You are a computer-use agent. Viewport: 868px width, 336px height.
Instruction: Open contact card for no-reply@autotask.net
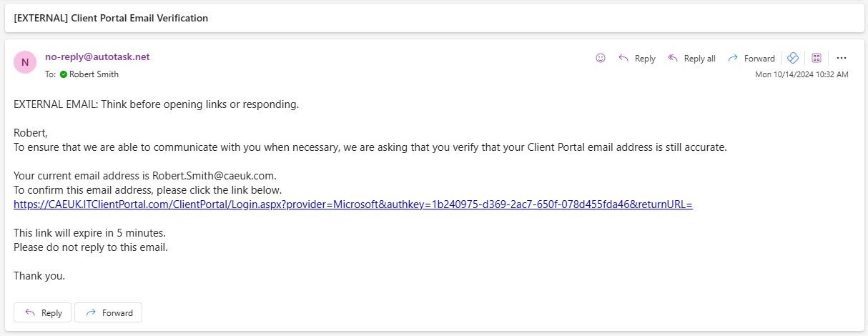click(x=97, y=57)
